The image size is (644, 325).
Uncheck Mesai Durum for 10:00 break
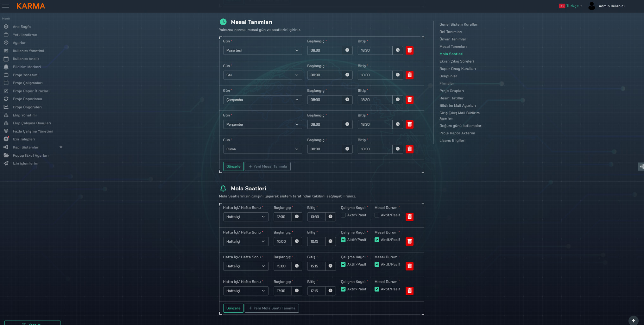377,240
